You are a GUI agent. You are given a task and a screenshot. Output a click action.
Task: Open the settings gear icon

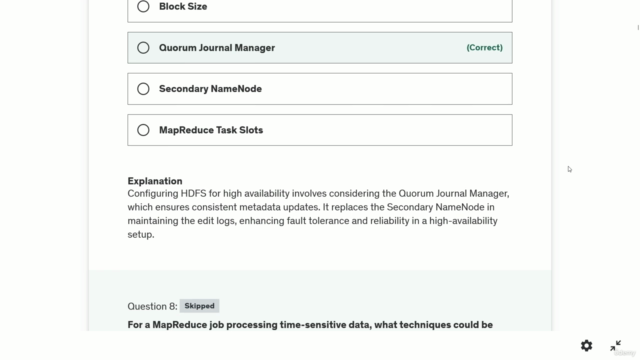tap(587, 346)
